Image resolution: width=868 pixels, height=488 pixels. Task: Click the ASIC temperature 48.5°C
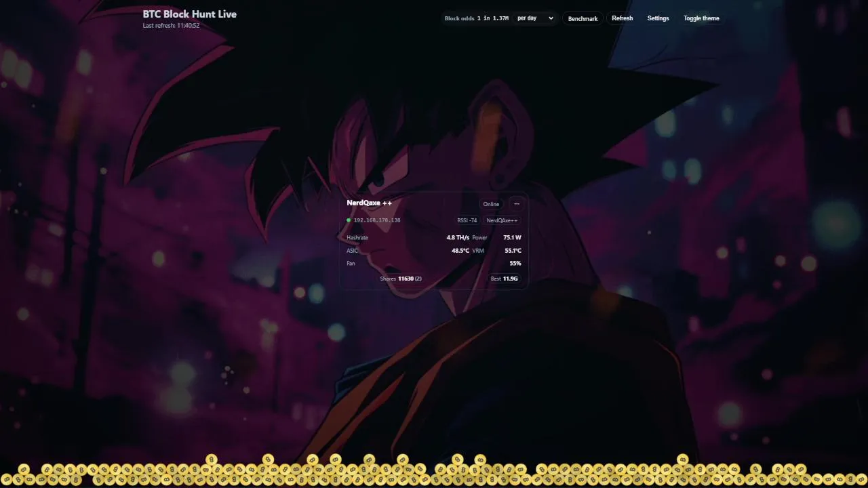point(460,251)
